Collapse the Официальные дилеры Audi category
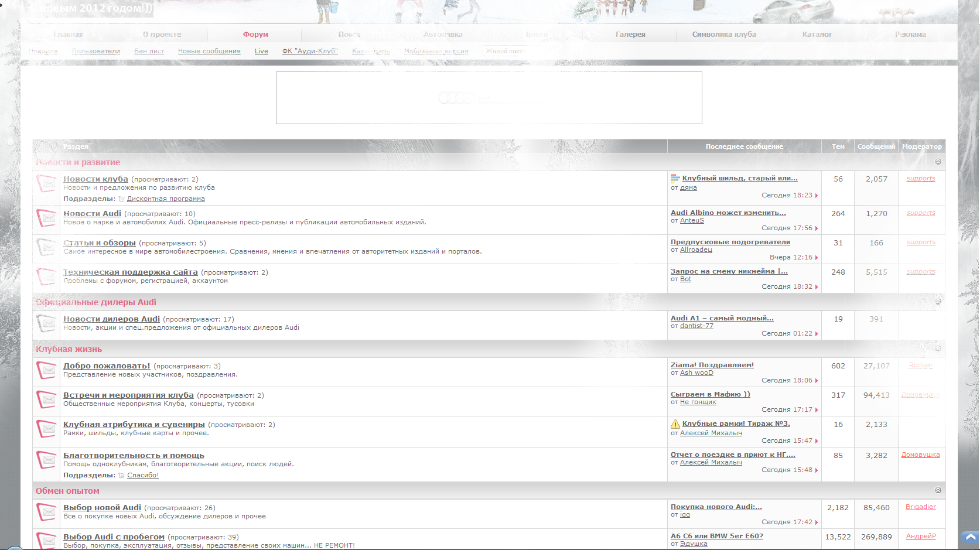The width and height of the screenshot is (980, 550). point(938,302)
